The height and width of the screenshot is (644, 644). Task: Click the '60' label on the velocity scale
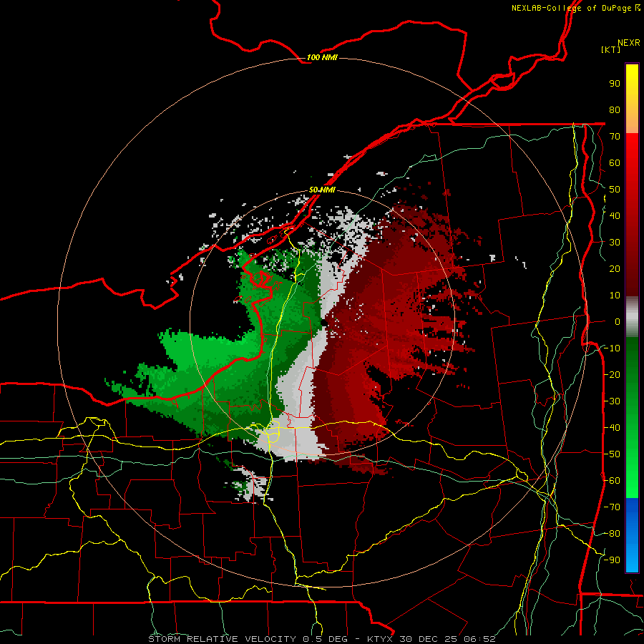pyautogui.click(x=615, y=163)
